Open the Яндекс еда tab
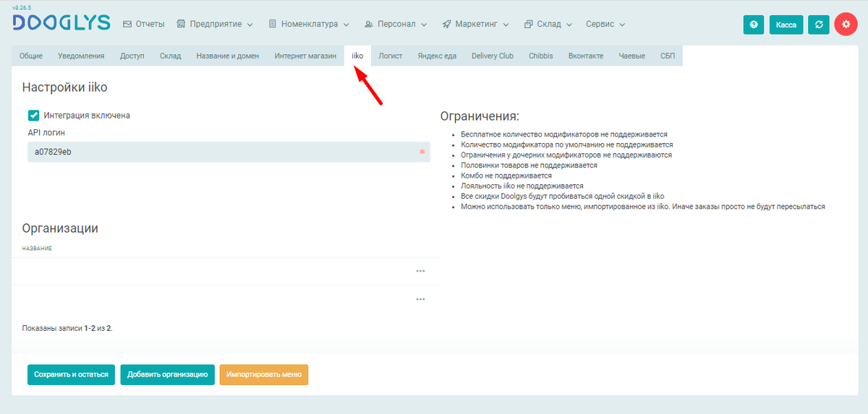Screen dimensions: 868x414 [437, 56]
